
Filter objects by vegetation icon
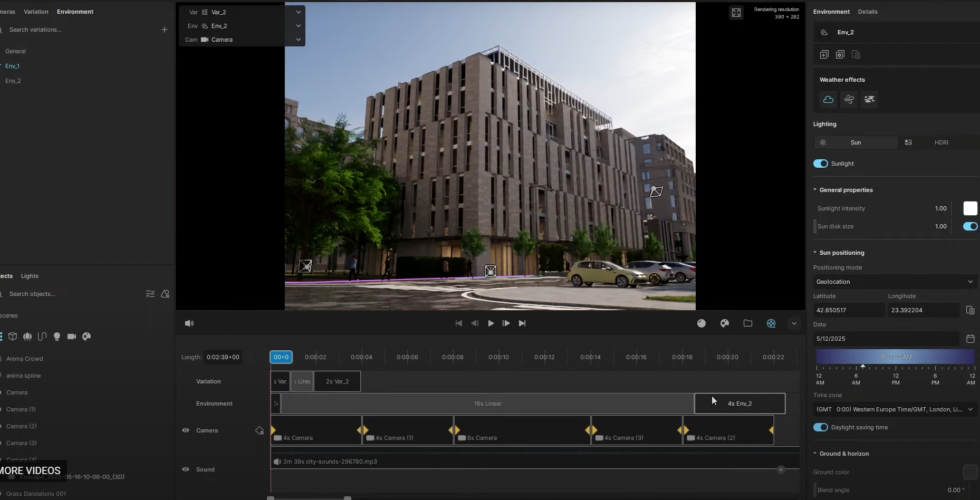point(27,336)
